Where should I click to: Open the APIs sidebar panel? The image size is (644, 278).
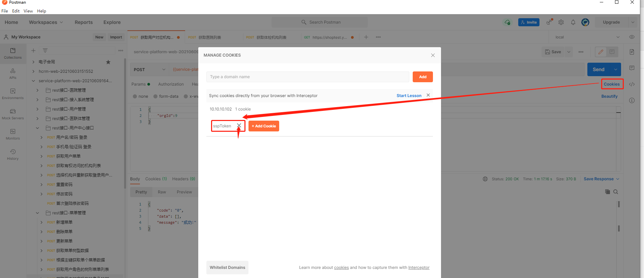point(13,74)
